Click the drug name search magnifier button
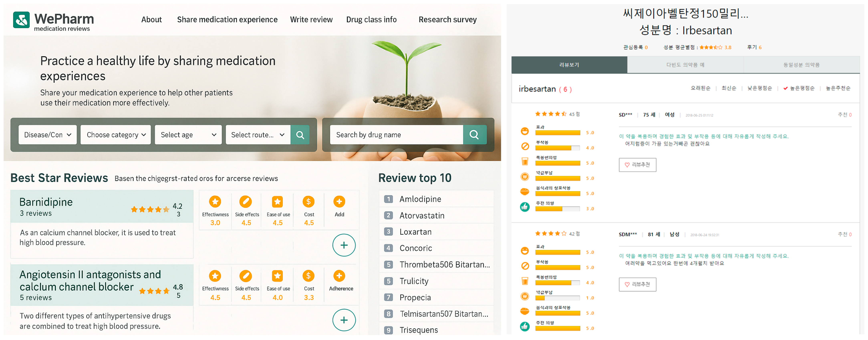868x340 pixels. [x=474, y=135]
